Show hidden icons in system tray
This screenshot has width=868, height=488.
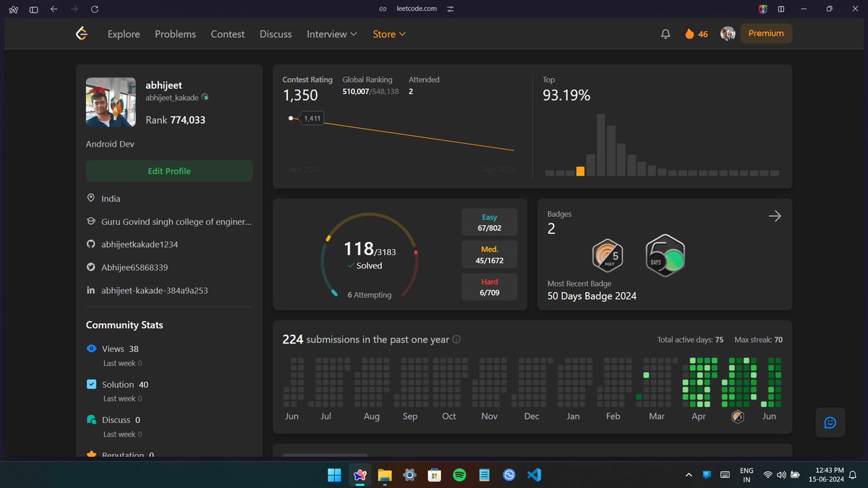click(689, 475)
